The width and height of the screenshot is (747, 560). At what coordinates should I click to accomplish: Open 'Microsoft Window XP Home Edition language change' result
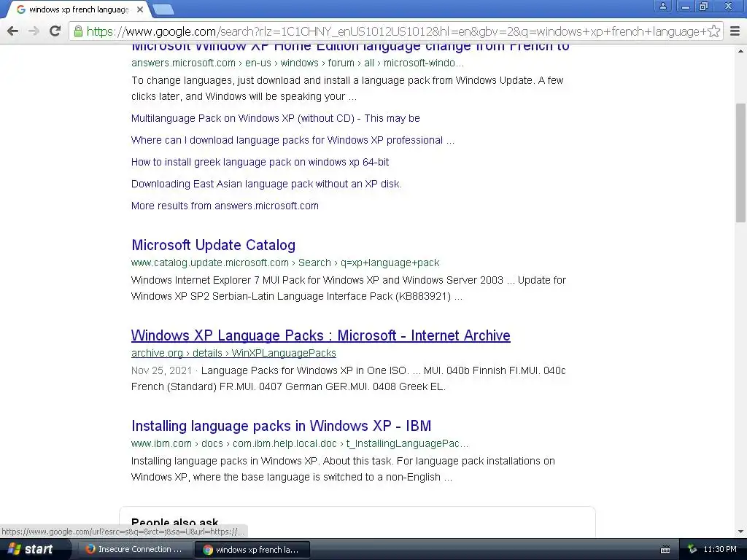(350, 47)
